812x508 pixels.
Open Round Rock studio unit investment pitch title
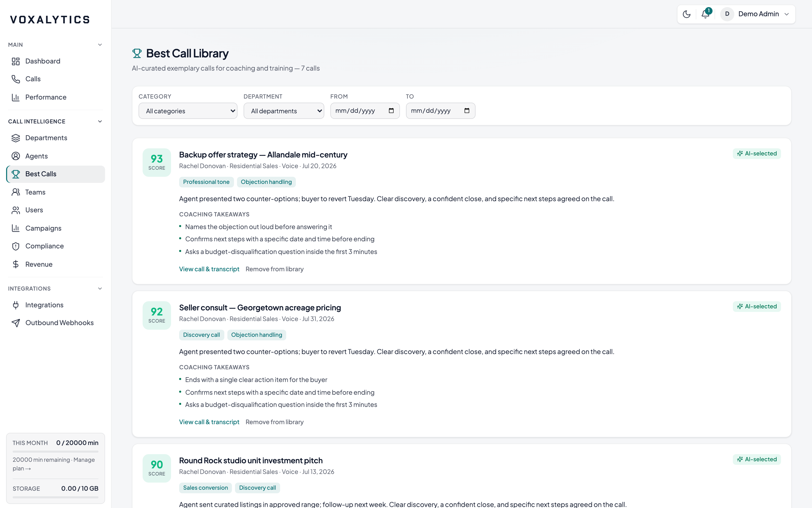point(251,461)
